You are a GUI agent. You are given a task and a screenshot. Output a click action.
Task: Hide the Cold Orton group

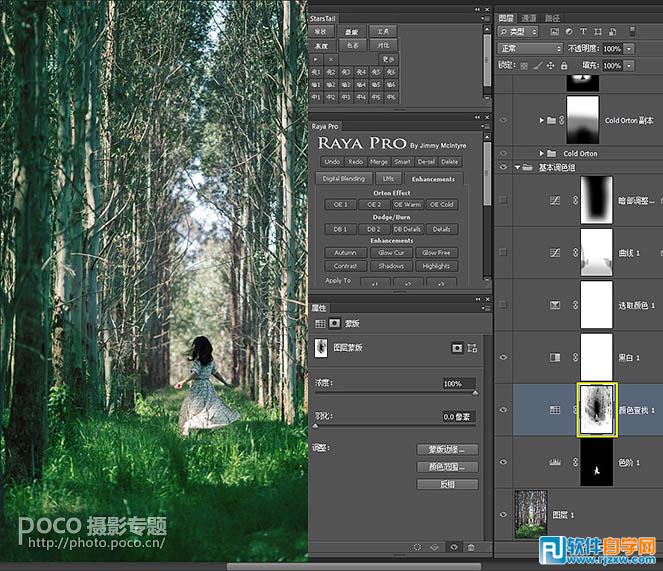(503, 153)
